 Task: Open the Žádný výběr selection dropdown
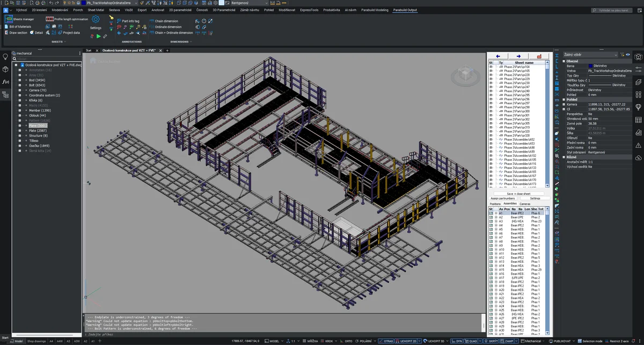(x=590, y=54)
